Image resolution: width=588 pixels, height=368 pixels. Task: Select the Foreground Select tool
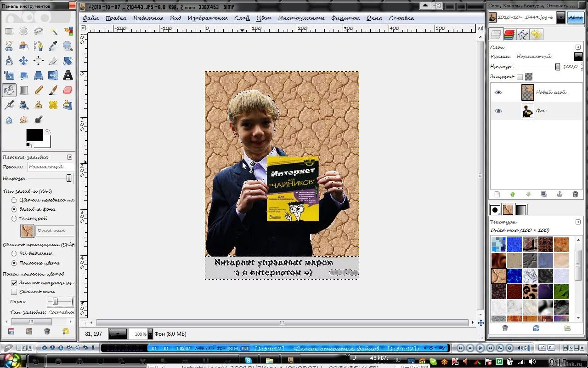[23, 46]
